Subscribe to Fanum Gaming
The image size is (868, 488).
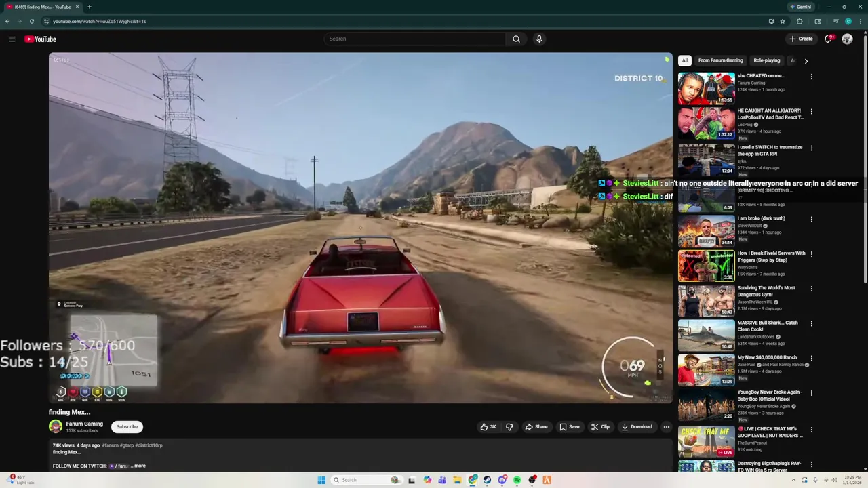(127, 427)
